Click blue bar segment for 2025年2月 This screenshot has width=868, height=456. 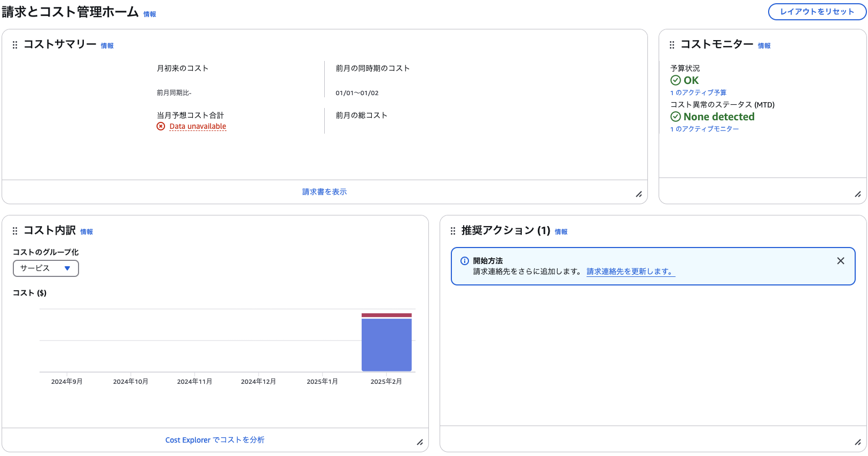pyautogui.click(x=387, y=345)
